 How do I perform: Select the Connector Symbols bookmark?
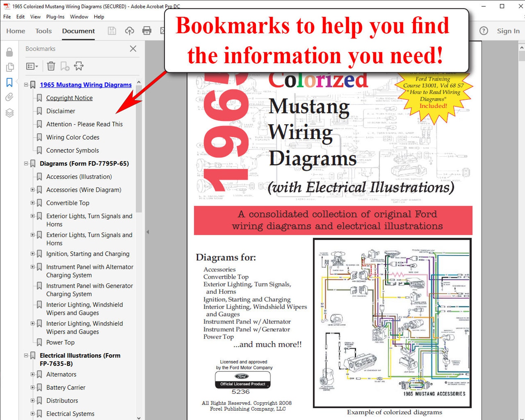pyautogui.click(x=72, y=150)
